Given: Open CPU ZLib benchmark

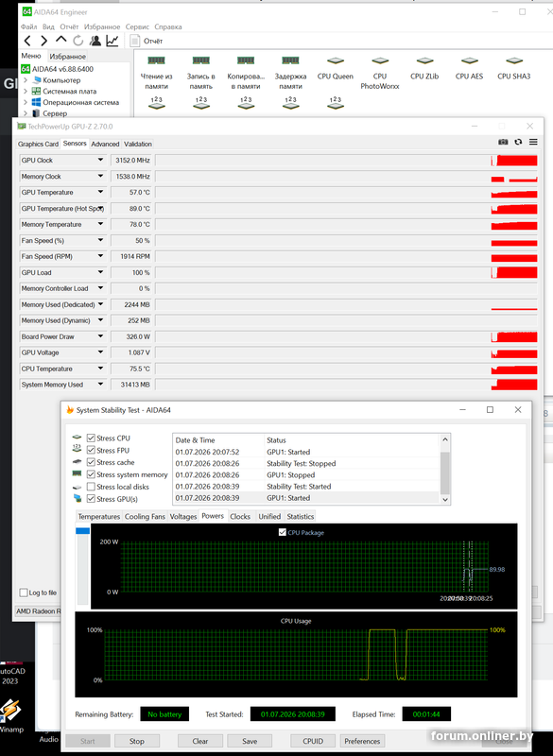Looking at the screenshot, I should pos(424,68).
